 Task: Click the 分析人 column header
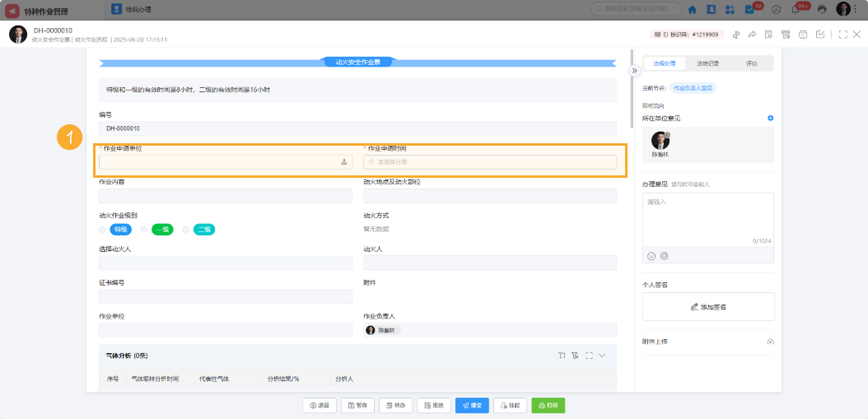tap(344, 379)
